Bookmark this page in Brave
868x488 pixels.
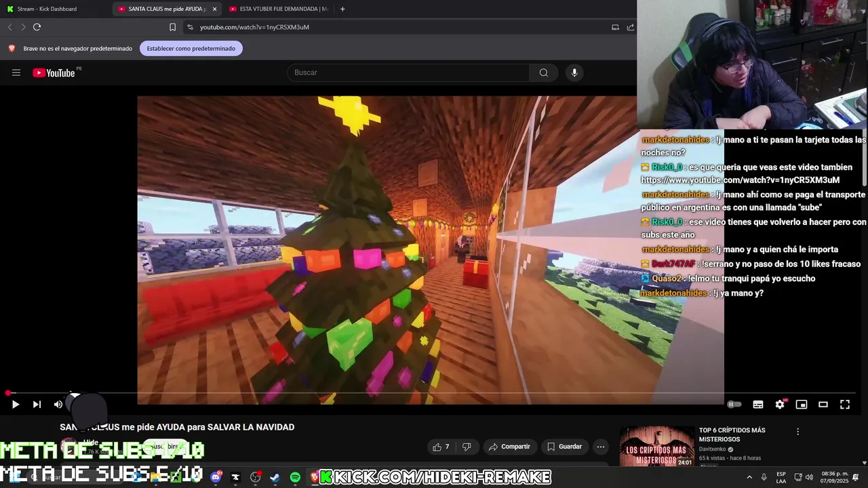click(172, 27)
